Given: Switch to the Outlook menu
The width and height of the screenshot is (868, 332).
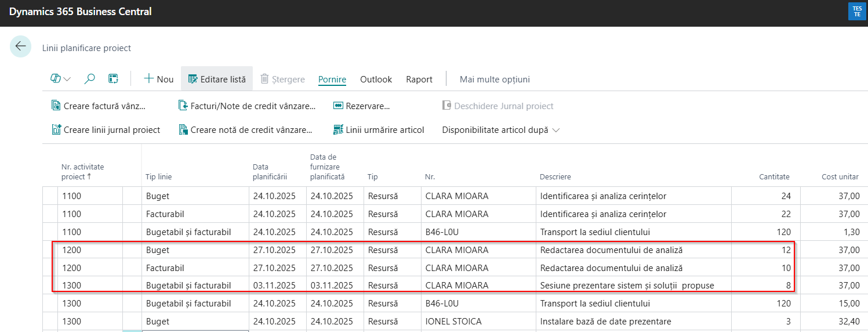Looking at the screenshot, I should coord(376,79).
